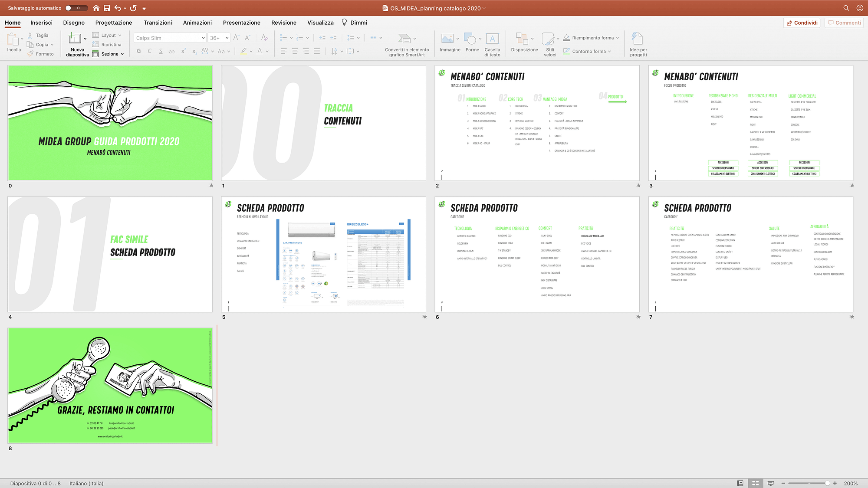Open text highlight color picker
The image size is (868, 488).
pyautogui.click(x=251, y=51)
